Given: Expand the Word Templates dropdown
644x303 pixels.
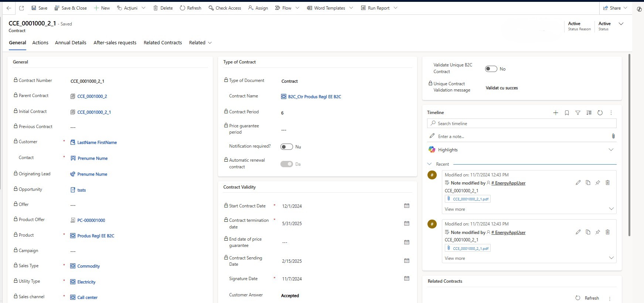Looking at the screenshot, I should (x=351, y=8).
